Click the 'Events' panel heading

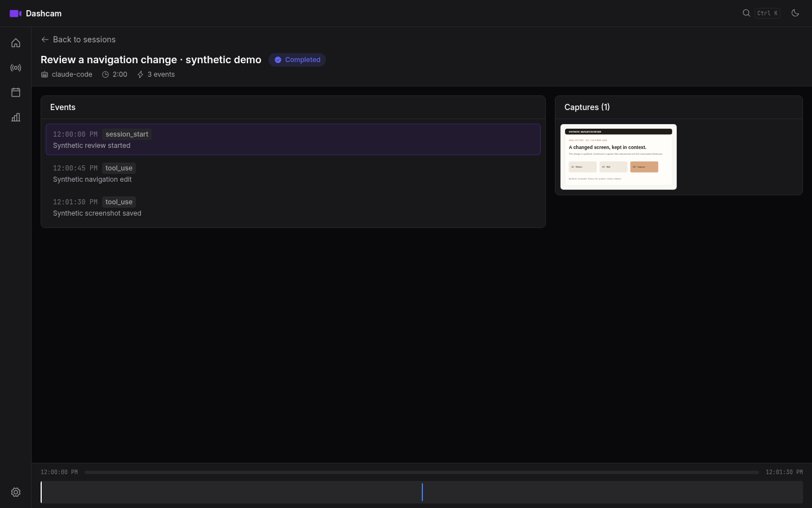click(63, 107)
